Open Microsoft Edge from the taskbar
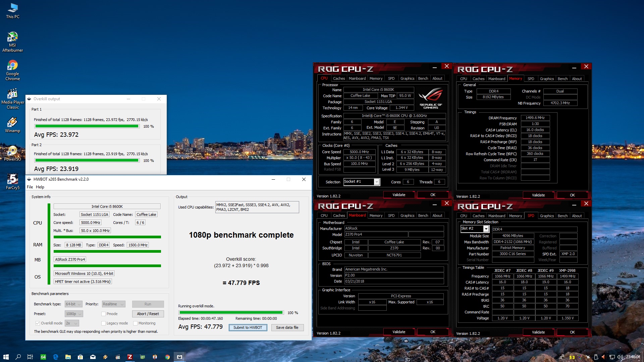 click(56, 357)
